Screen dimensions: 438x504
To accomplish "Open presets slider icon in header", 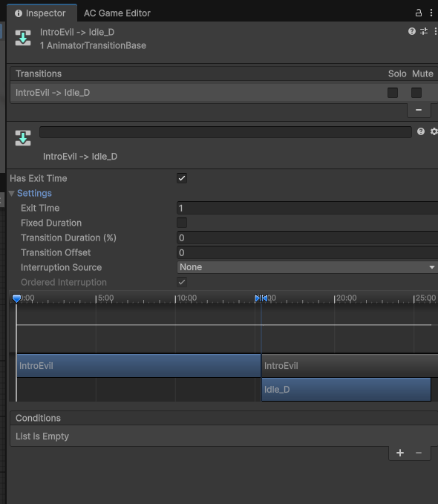I will [424, 31].
